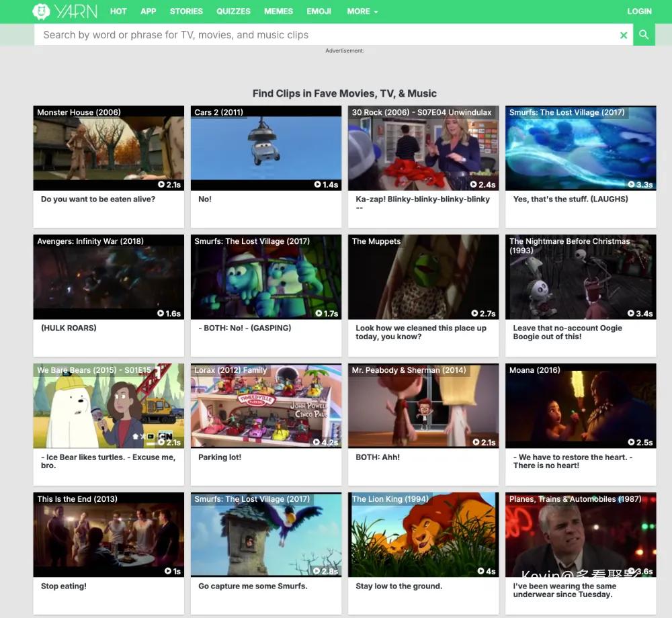Open the MEMES section
672x618 pixels.
point(278,11)
